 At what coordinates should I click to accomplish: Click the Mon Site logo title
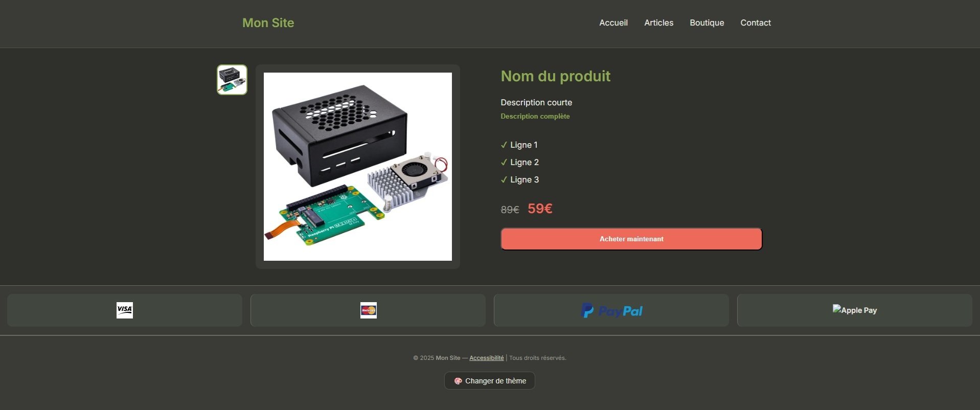(268, 22)
